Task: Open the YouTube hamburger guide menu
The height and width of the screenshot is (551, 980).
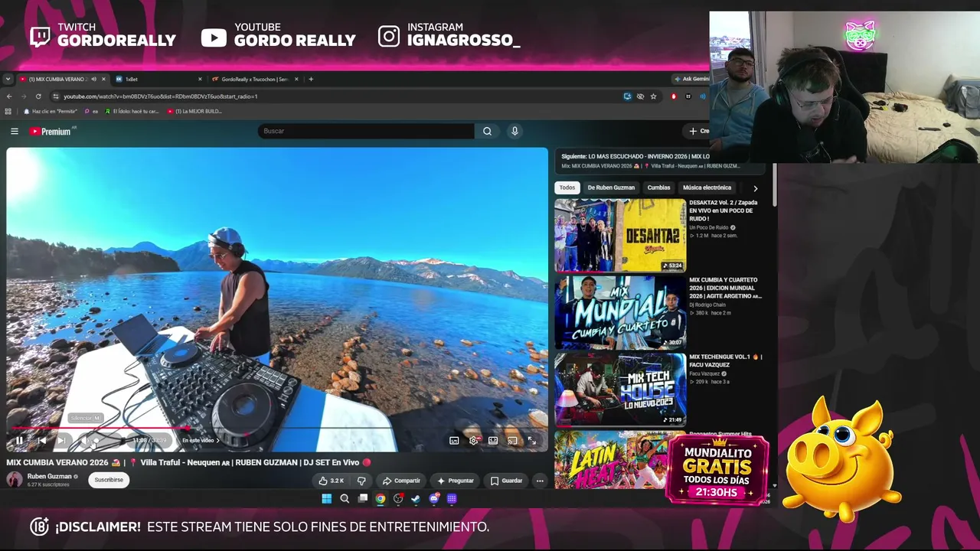Action: [14, 132]
